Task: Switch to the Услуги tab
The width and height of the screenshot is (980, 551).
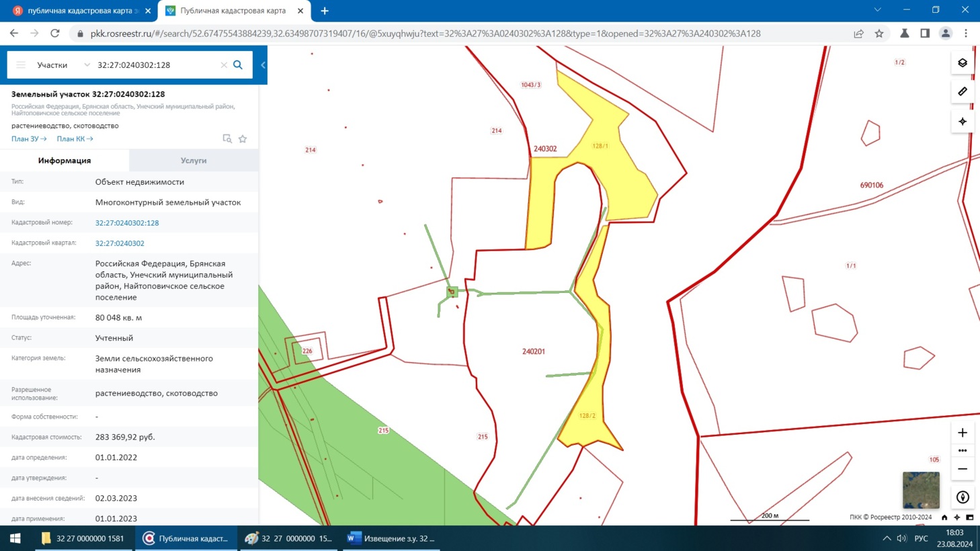Action: point(194,161)
